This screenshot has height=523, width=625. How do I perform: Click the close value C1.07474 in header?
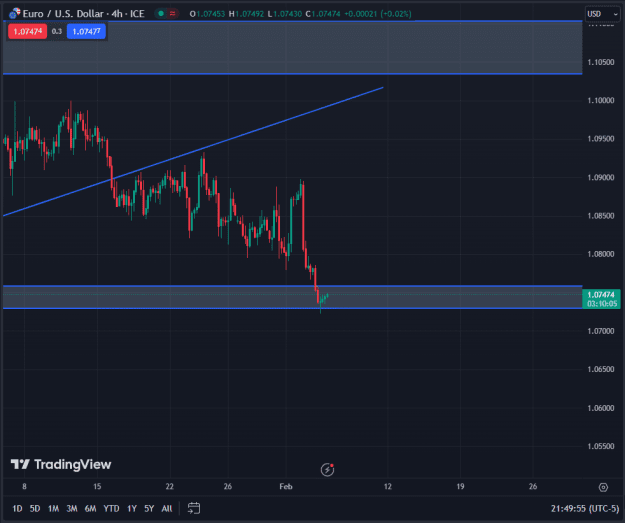click(323, 14)
